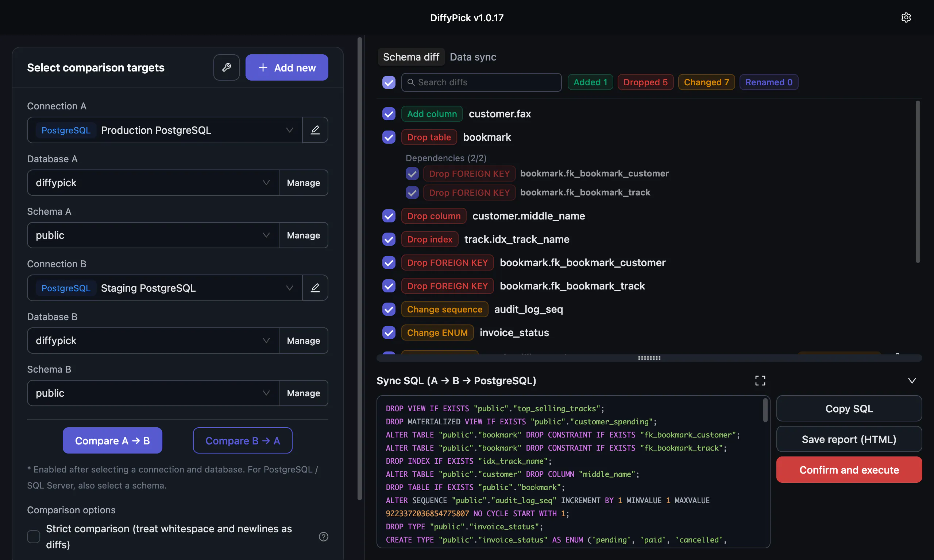Image resolution: width=934 pixels, height=560 pixels.
Task: Uncheck top-level Drop FOREIGN KEY bookmark.fk_bookmark_customer checkbox
Action: [x=389, y=262]
